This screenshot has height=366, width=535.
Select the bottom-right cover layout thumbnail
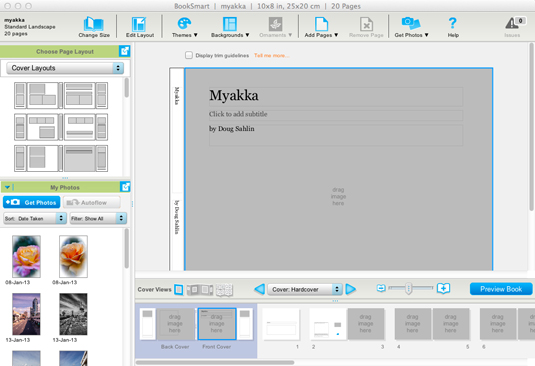click(x=86, y=158)
